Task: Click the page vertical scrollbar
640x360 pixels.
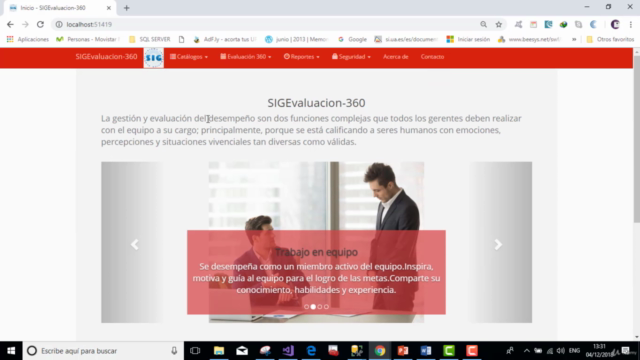Action: (x=636, y=139)
